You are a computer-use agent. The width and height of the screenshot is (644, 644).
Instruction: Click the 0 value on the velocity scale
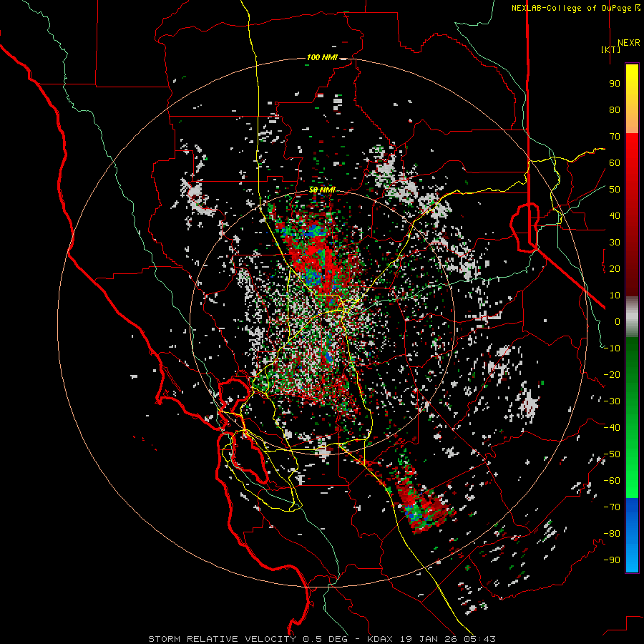pos(618,322)
